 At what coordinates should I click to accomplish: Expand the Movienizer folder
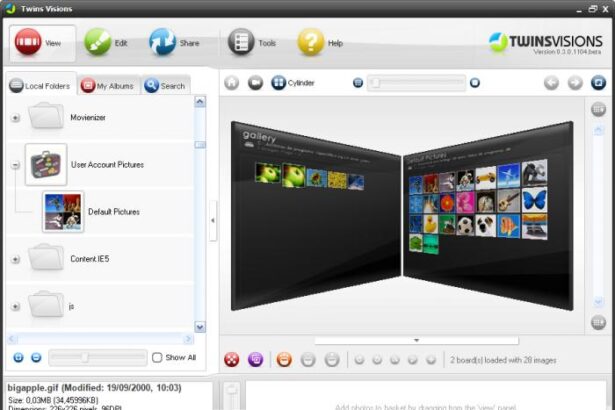pyautogui.click(x=15, y=118)
